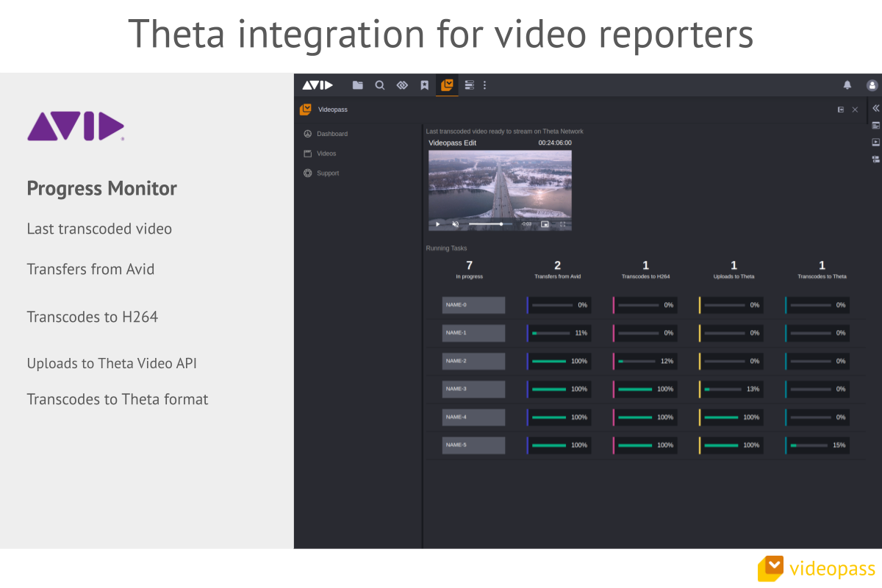Click the Transfers from Avid counter

(x=557, y=270)
